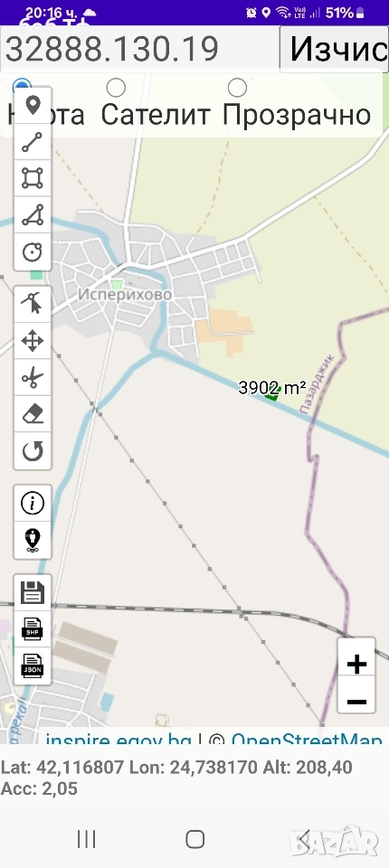Viewport: 389px width, 868px height.
Task: Save with the floppy disk icon
Action: (x=33, y=593)
